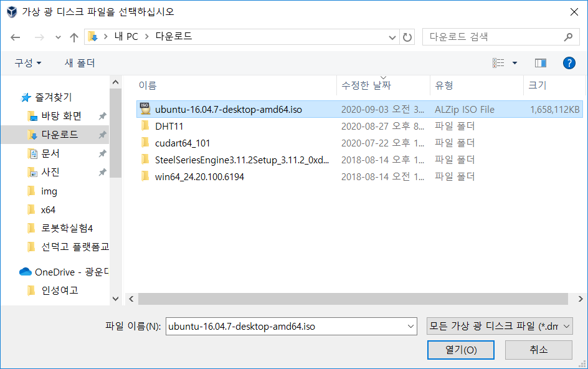
Task: Click the pin icon next to 문서
Action: [x=102, y=153]
